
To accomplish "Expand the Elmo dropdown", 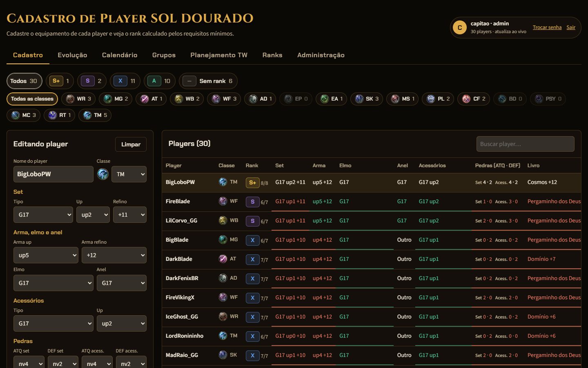I will (x=53, y=283).
